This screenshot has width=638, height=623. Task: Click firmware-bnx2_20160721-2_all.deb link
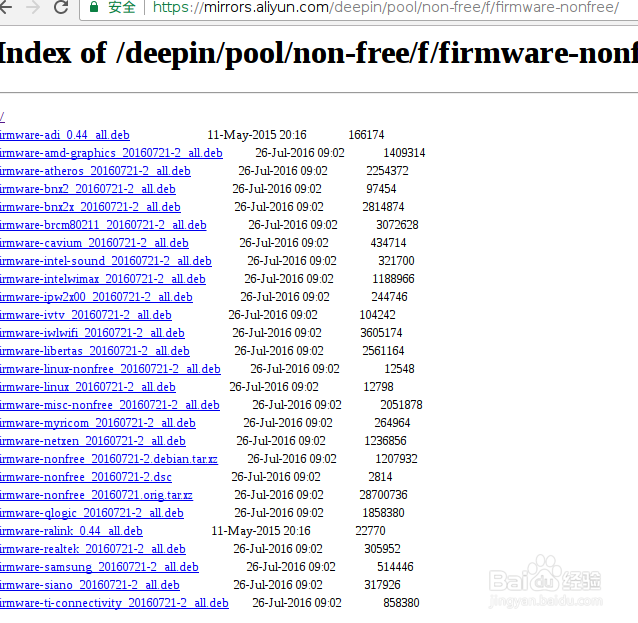pyautogui.click(x=88, y=189)
